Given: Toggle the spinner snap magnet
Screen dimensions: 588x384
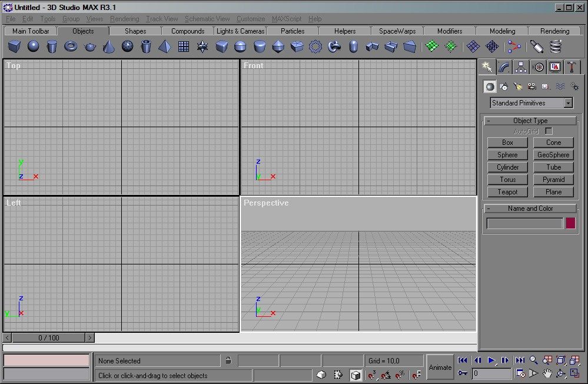Looking at the screenshot, I should [x=416, y=375].
